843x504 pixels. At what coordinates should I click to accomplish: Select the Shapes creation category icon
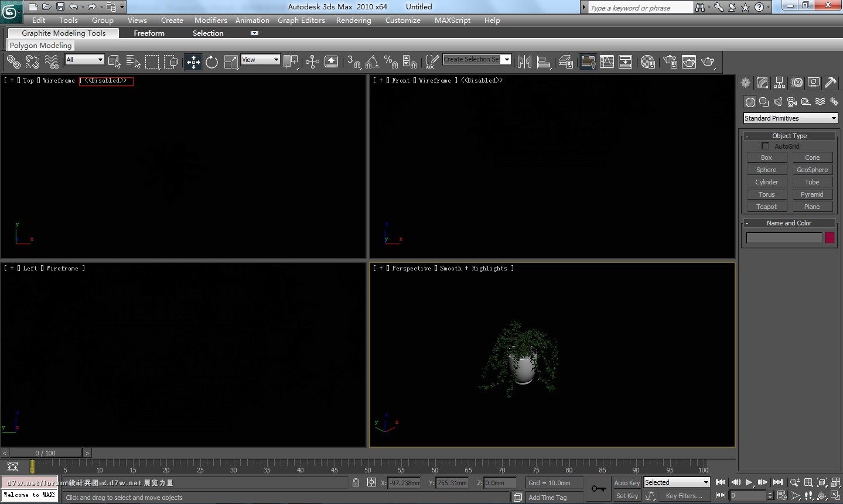pyautogui.click(x=764, y=102)
